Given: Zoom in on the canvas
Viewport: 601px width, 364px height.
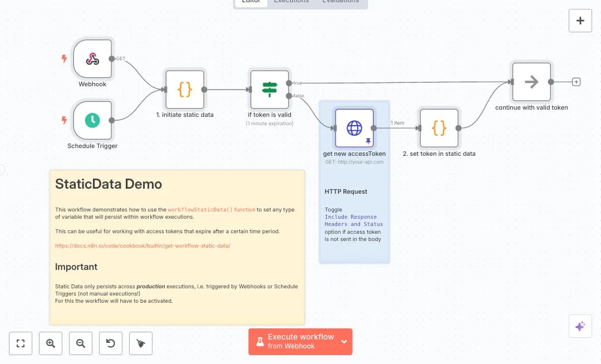Looking at the screenshot, I should (x=51, y=343).
